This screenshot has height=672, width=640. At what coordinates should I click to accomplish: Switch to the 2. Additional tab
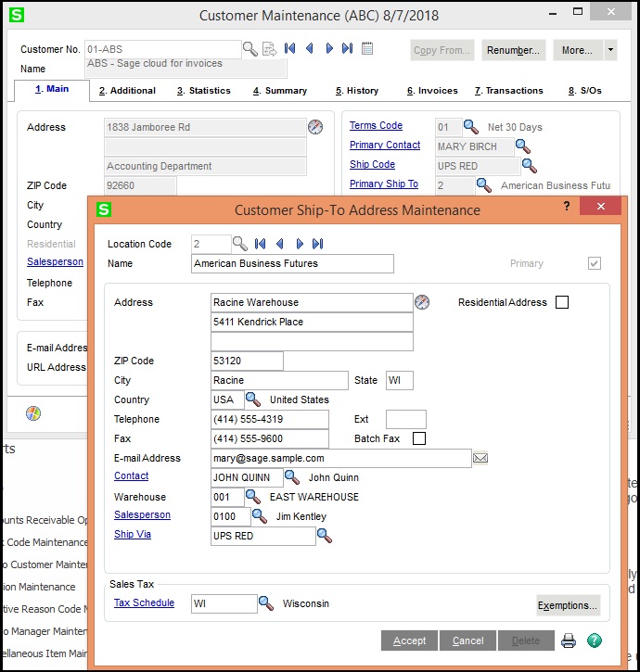point(127,91)
